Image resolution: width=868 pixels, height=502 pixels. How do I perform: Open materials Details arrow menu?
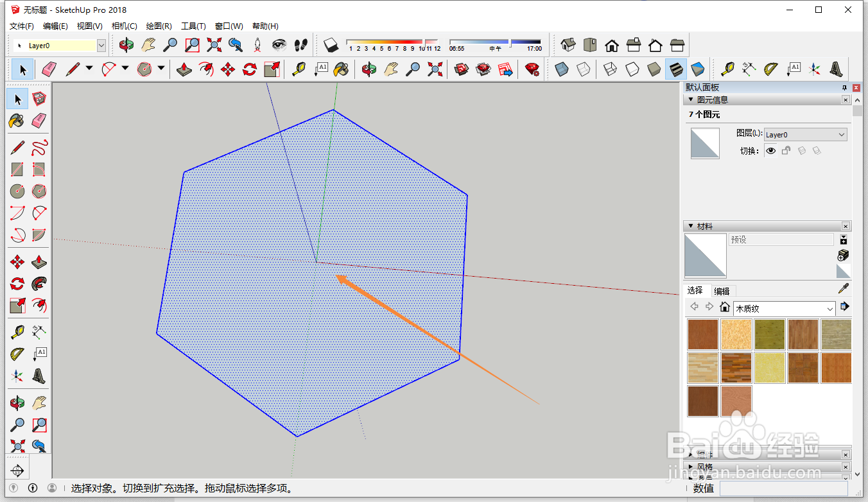pos(844,307)
